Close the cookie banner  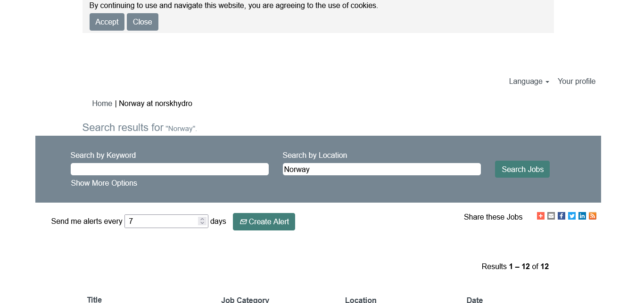[142, 22]
